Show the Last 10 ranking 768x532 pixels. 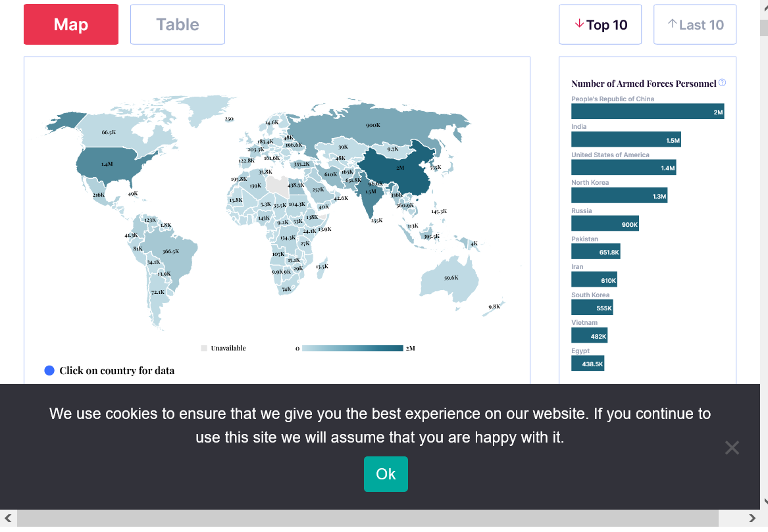click(x=695, y=25)
